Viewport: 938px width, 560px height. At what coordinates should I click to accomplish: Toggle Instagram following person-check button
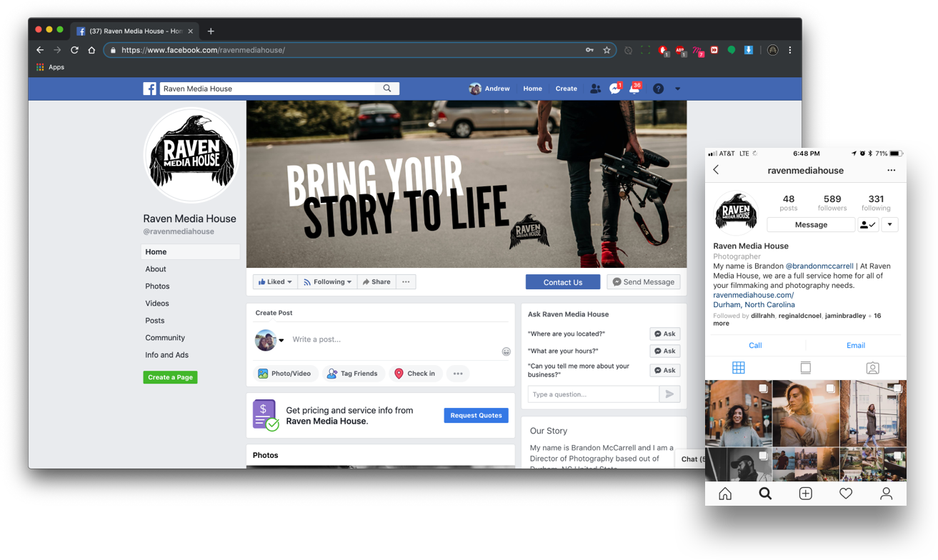tap(868, 224)
